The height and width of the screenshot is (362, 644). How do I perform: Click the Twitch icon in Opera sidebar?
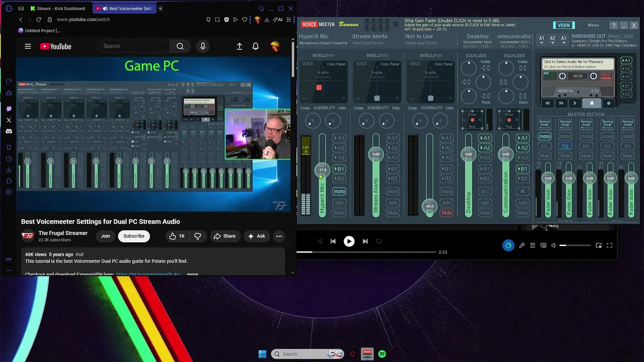9,109
